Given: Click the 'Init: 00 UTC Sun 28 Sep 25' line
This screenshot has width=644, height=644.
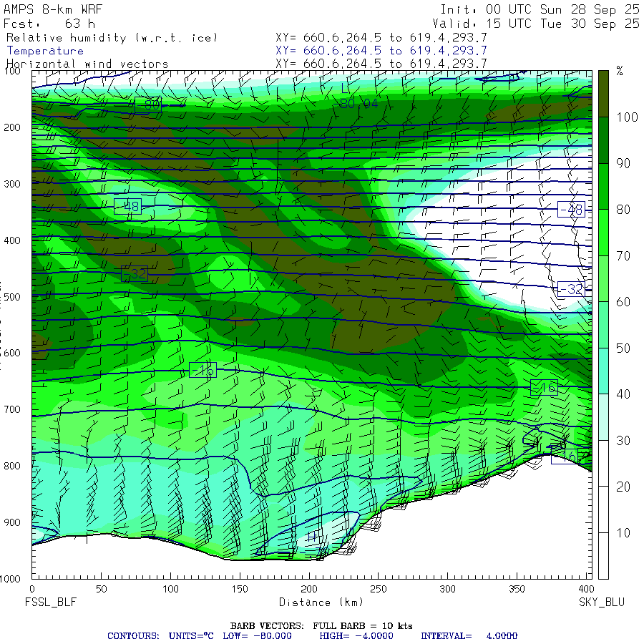Looking at the screenshot, I should pos(540,9).
